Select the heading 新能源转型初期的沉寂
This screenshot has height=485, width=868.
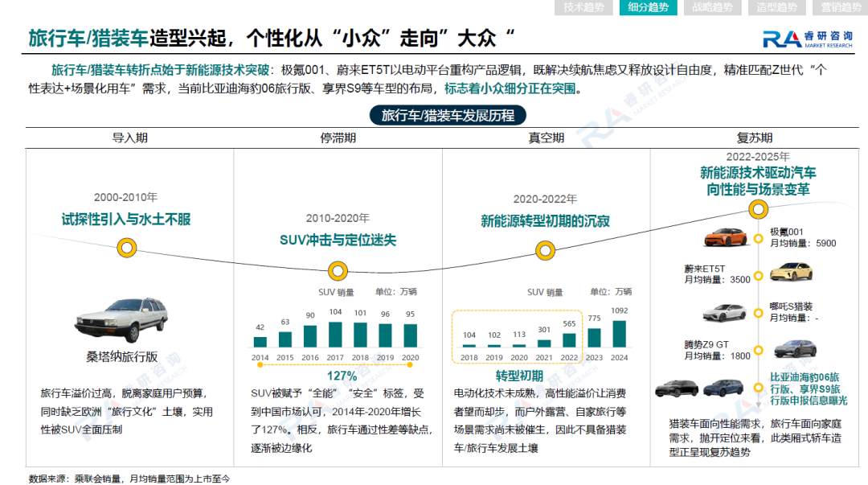click(545, 221)
